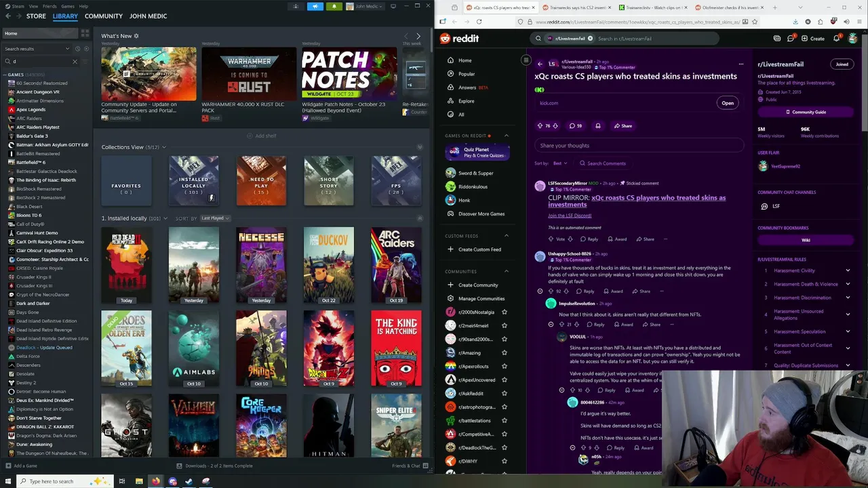Reload the Reddit page in browser
The image size is (868, 488).
(477, 22)
